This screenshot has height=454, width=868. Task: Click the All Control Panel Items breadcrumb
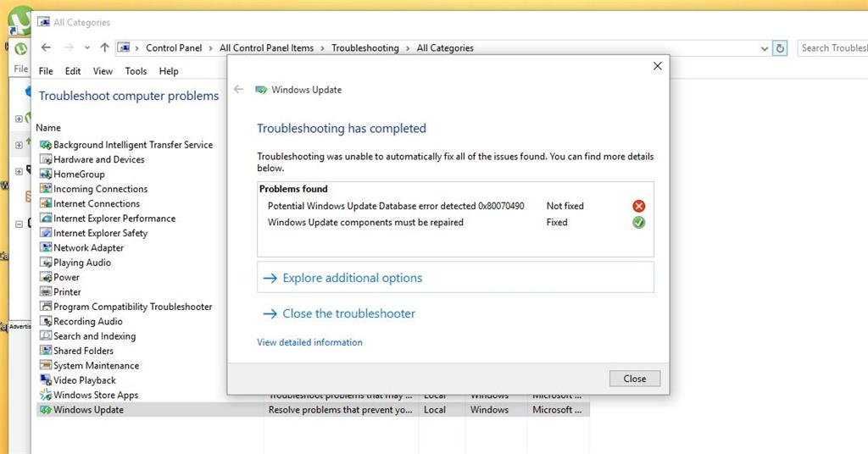pyautogui.click(x=266, y=48)
